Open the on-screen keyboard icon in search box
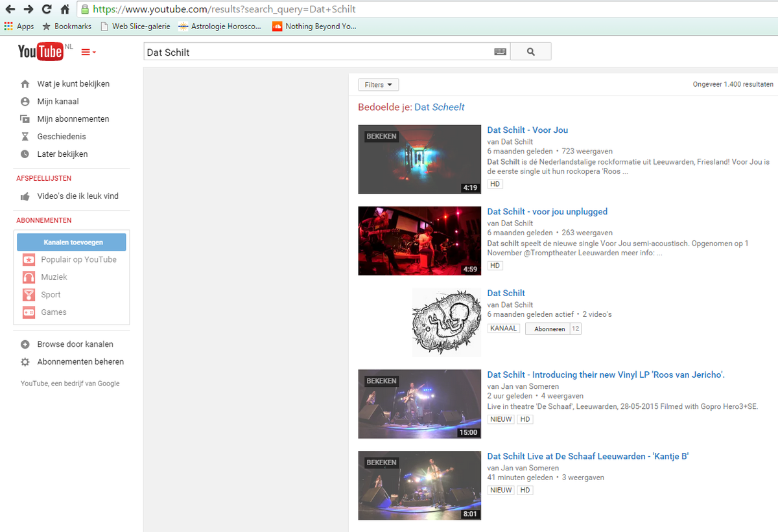The image size is (778, 532). [x=500, y=52]
